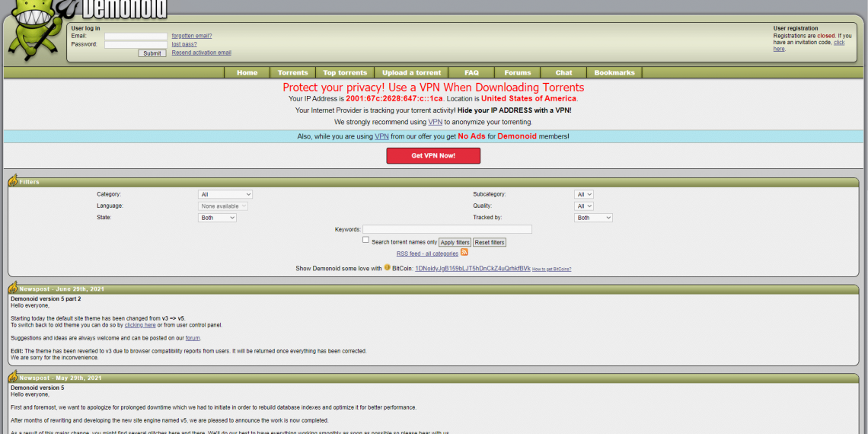Viewport: 868px width, 434px height.
Task: Click the displayed IP address text
Action: pyautogui.click(x=394, y=98)
